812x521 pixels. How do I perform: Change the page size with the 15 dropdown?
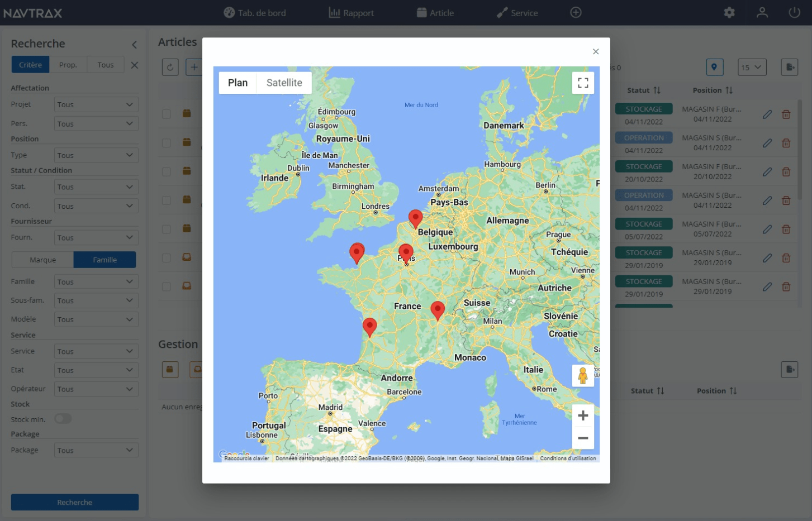[x=752, y=66]
